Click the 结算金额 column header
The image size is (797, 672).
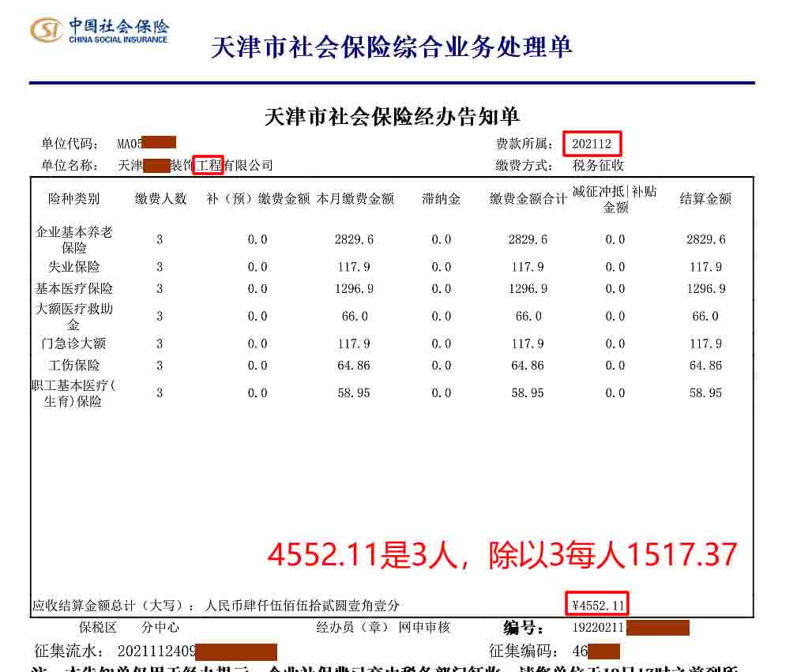tap(705, 199)
